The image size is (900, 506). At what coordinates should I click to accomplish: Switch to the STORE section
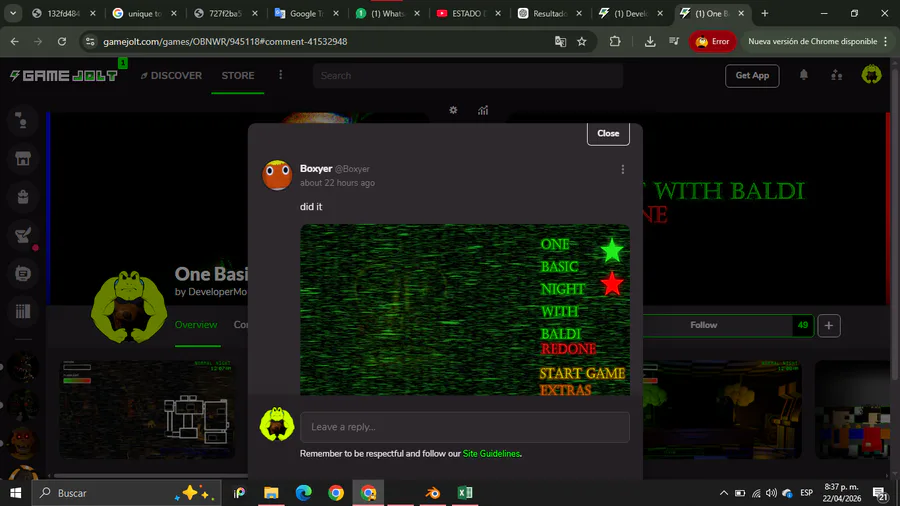(238, 75)
